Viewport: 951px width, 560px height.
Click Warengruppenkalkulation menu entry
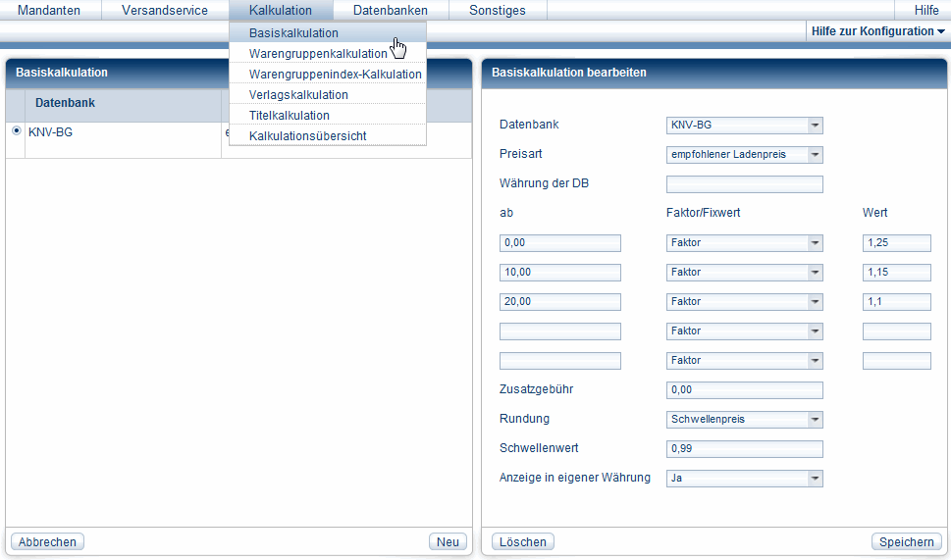[x=318, y=54]
